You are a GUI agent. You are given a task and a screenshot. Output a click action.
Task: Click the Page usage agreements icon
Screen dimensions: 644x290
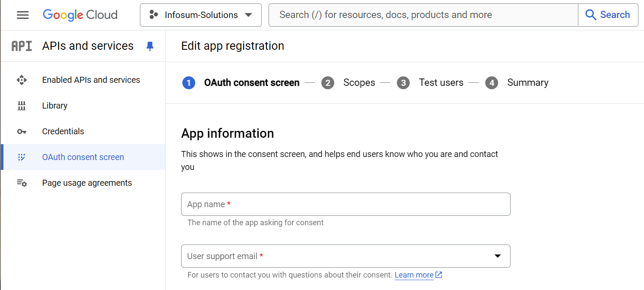21,183
